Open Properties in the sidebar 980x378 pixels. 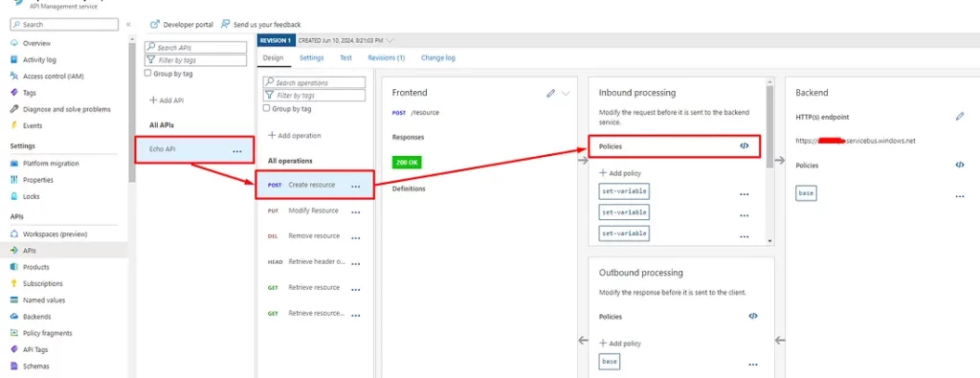click(x=38, y=180)
